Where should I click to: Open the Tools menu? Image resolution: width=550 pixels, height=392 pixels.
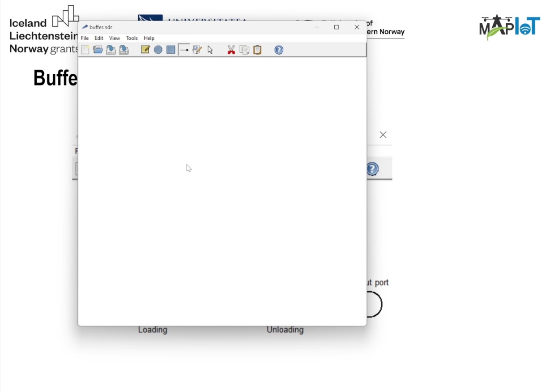pyautogui.click(x=132, y=38)
